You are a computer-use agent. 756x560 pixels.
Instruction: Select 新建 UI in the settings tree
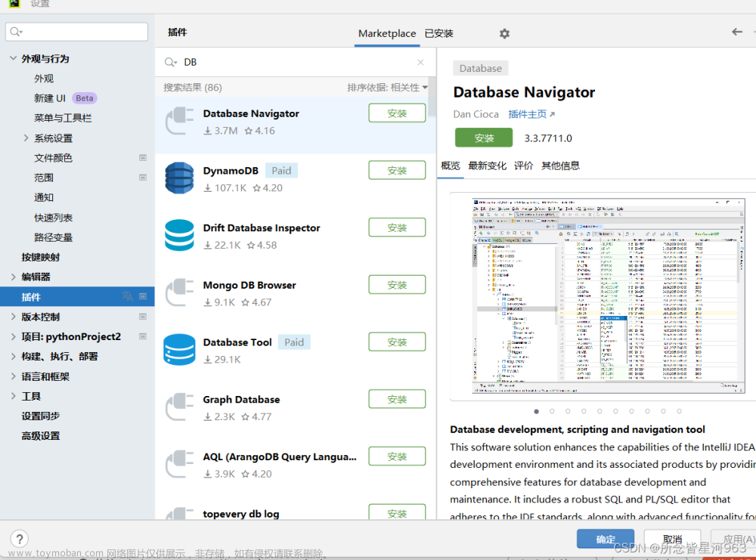click(50, 98)
